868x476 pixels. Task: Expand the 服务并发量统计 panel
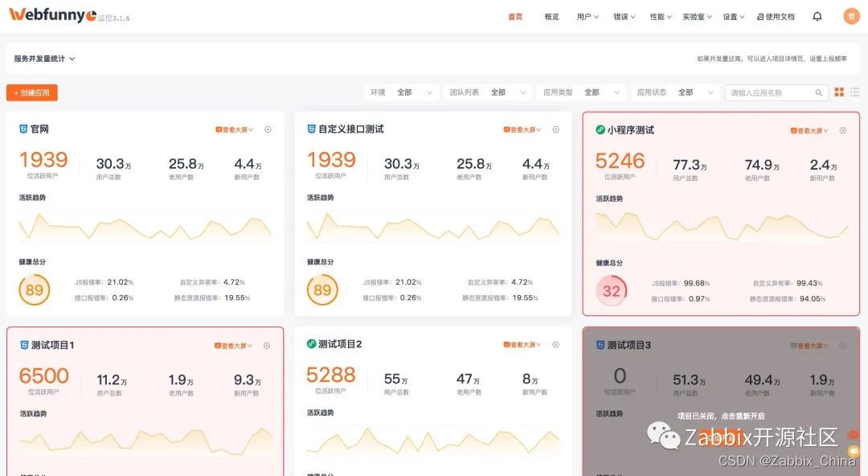click(44, 59)
